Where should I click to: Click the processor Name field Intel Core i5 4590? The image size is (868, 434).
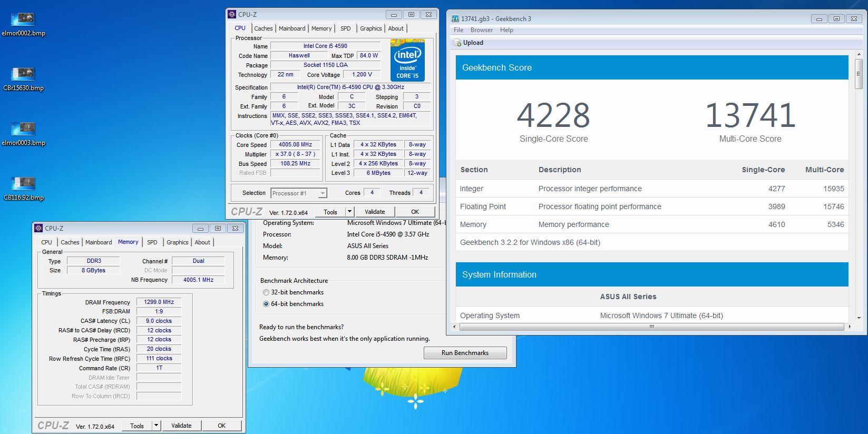(325, 46)
